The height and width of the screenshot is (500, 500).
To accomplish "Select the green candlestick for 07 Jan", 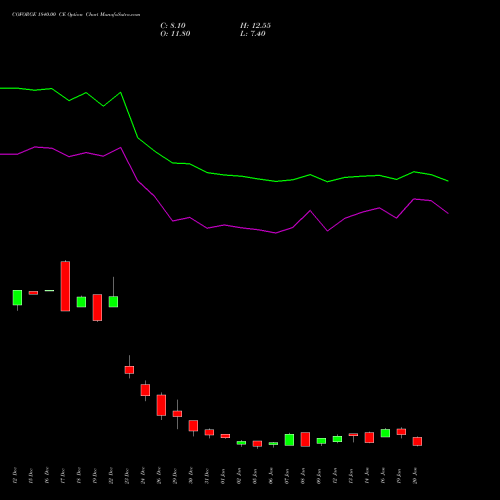I will (x=289, y=440).
